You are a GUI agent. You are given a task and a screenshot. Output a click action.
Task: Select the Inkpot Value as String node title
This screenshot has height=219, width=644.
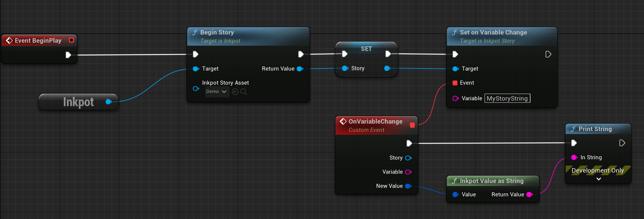(x=492, y=181)
